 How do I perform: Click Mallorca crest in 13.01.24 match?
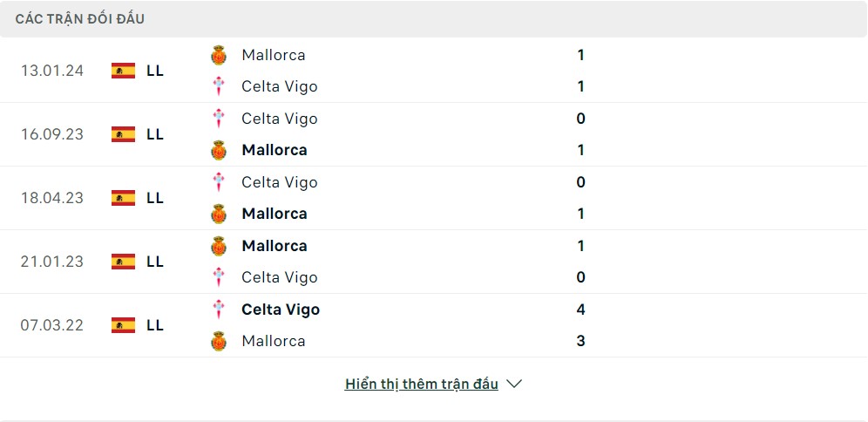click(219, 55)
